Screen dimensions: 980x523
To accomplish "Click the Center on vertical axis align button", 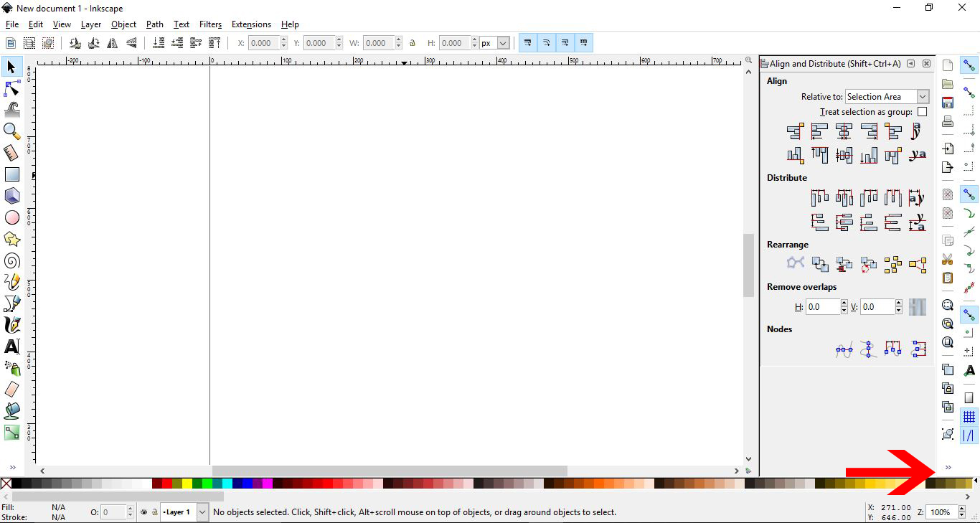I will [x=844, y=131].
